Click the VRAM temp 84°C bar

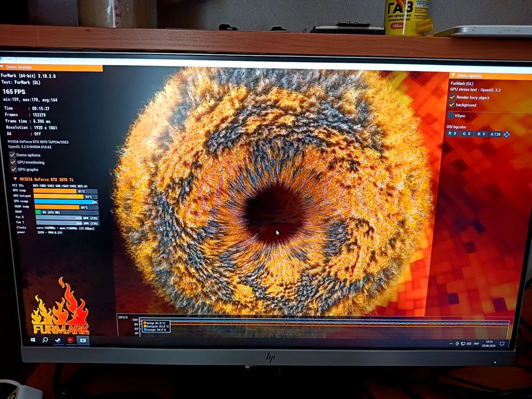(67, 206)
